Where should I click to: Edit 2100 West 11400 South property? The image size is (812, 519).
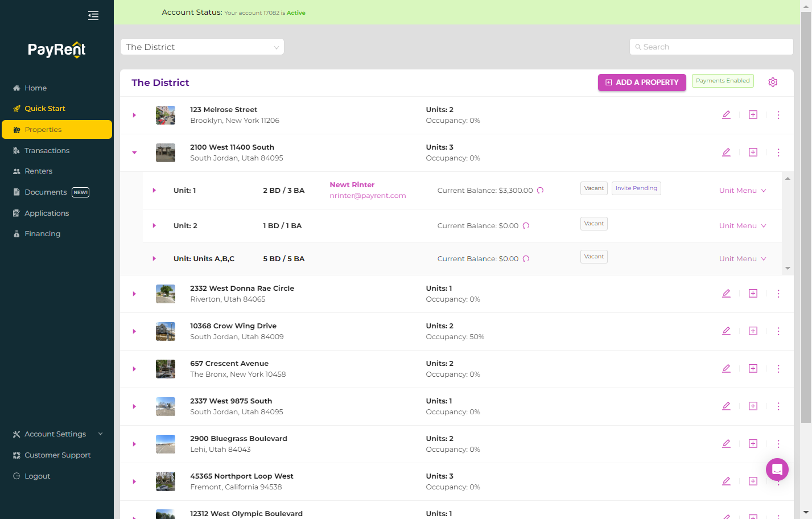pos(726,153)
